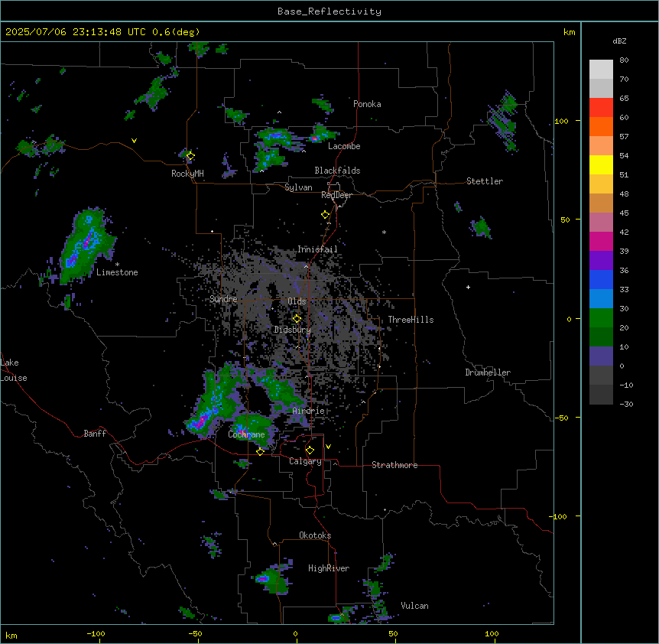Select the orange 57-60 dBZ legend swatch
659x644 pixels.
click(601, 126)
